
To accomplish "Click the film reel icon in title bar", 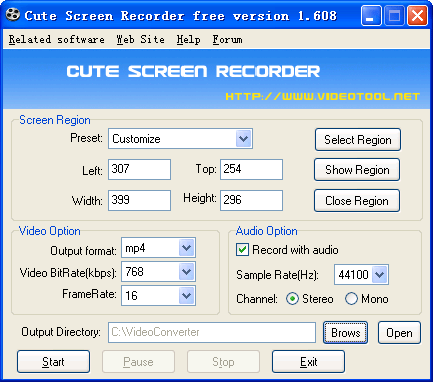I will tap(13, 15).
